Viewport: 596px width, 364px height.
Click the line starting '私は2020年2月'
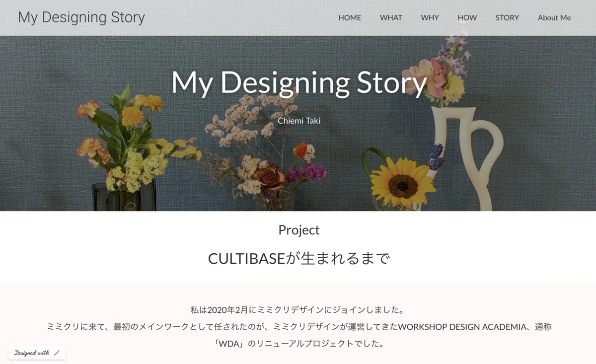click(x=298, y=310)
